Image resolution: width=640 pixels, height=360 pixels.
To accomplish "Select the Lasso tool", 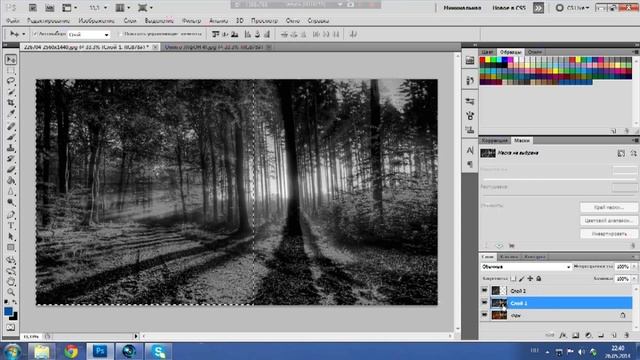I will (11, 80).
